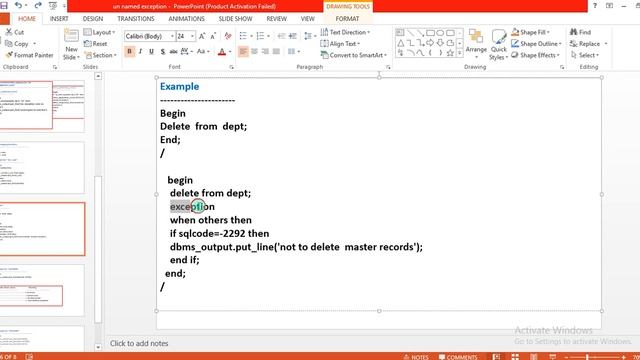
Task: Align text right
Action: 265,51
